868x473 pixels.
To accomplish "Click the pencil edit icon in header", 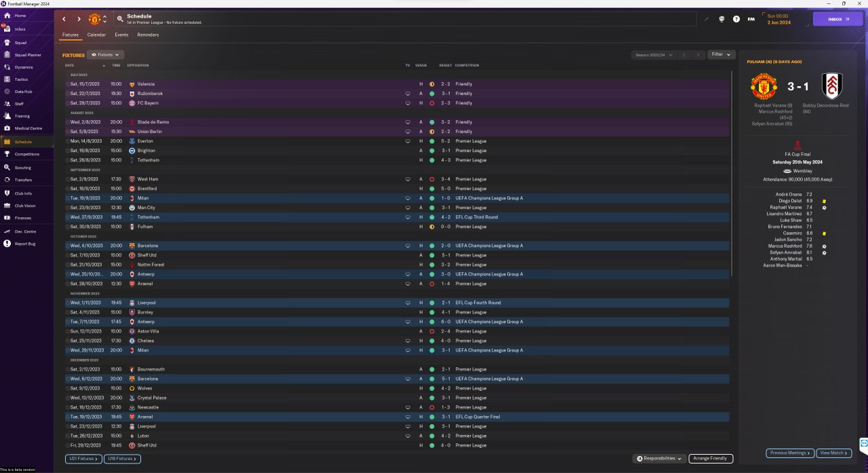I will (x=706, y=19).
